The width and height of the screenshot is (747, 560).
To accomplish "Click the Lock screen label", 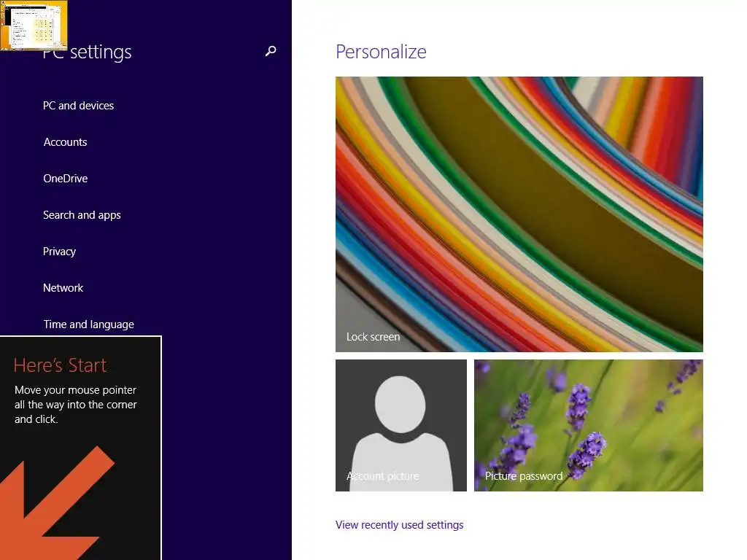I will pos(373,337).
